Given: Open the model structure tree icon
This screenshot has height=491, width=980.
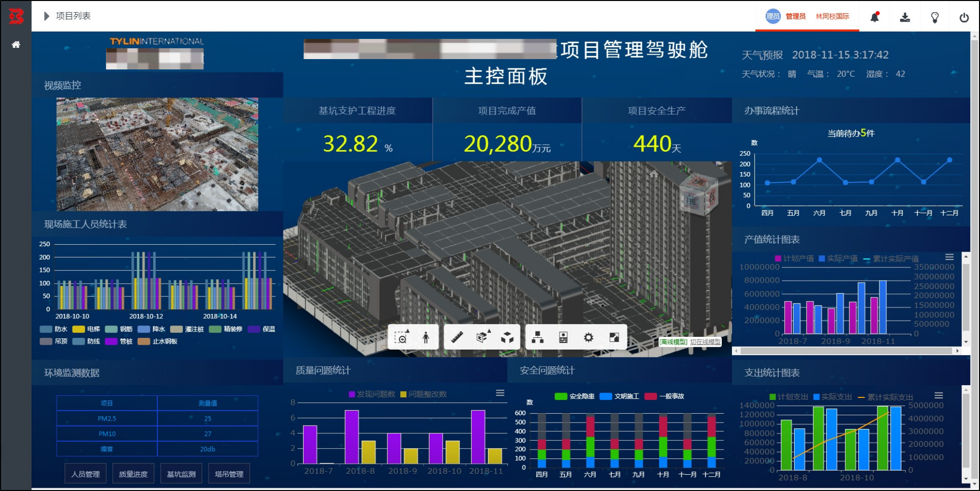Looking at the screenshot, I should pyautogui.click(x=538, y=337).
